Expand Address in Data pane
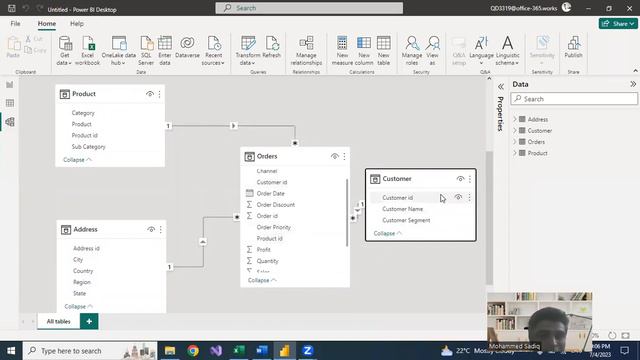Viewport: 640px width, 360px height. [x=515, y=119]
